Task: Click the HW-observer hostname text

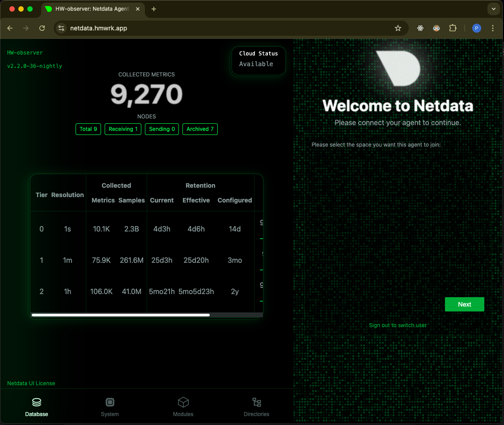Action: [25, 53]
